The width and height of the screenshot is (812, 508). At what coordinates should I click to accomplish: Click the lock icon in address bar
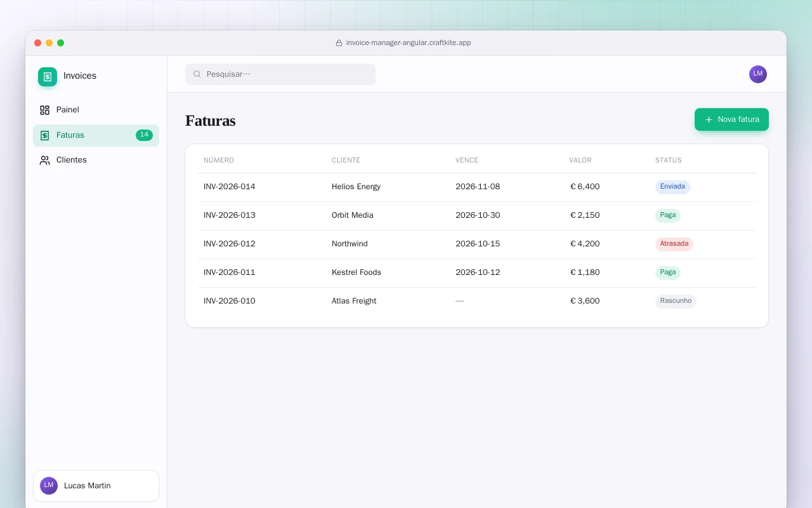pyautogui.click(x=339, y=43)
